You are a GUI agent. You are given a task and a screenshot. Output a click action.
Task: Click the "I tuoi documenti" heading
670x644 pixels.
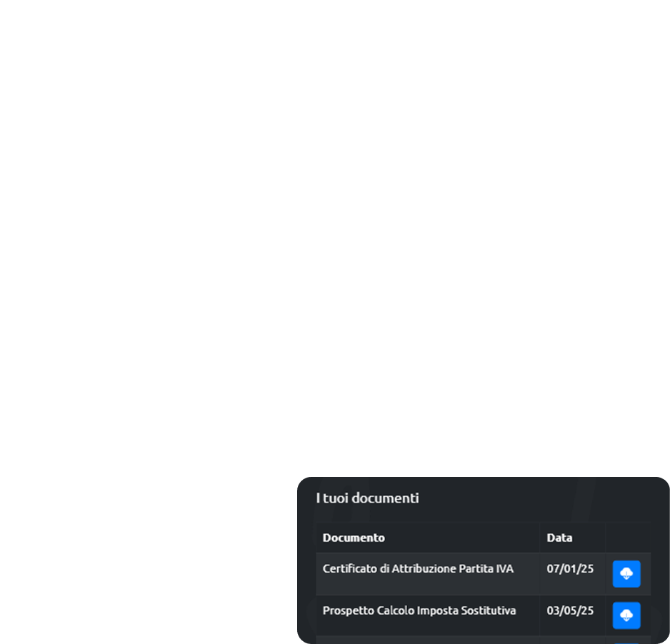pyautogui.click(x=367, y=498)
